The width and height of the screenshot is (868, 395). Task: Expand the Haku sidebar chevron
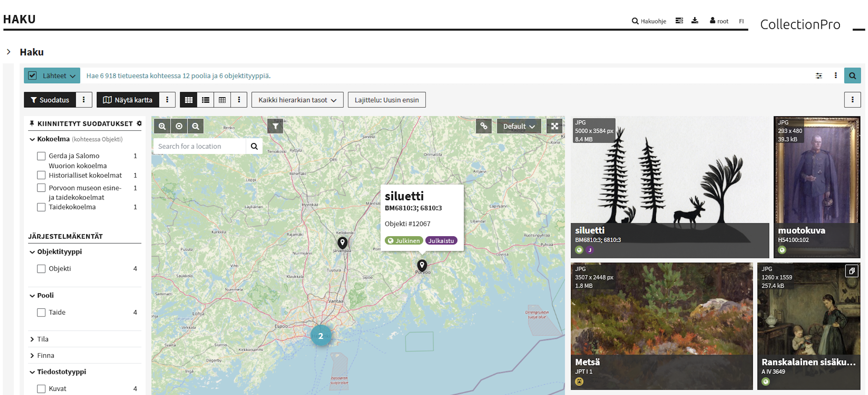[x=9, y=52]
